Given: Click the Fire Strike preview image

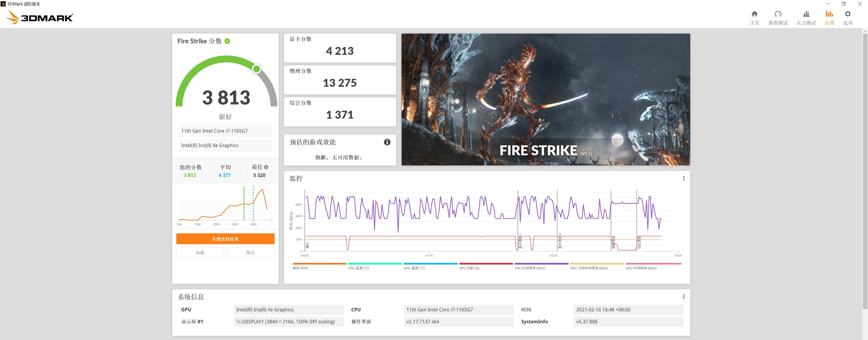Looking at the screenshot, I should click(x=545, y=99).
